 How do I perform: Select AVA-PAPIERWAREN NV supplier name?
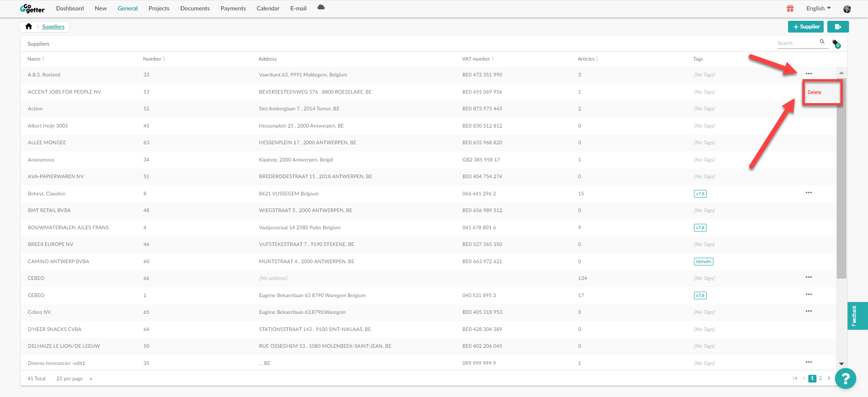56,176
